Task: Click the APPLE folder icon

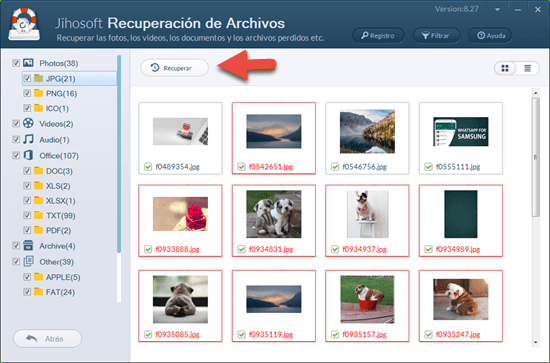Action: [39, 277]
